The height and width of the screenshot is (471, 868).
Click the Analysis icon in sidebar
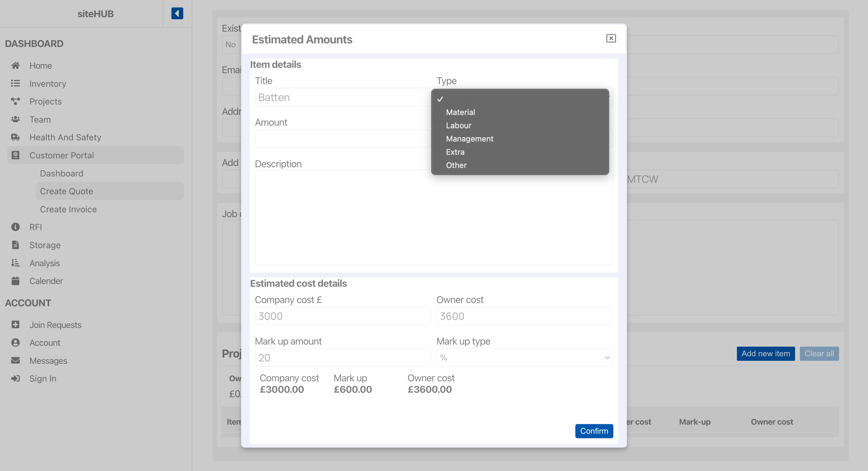[16, 263]
